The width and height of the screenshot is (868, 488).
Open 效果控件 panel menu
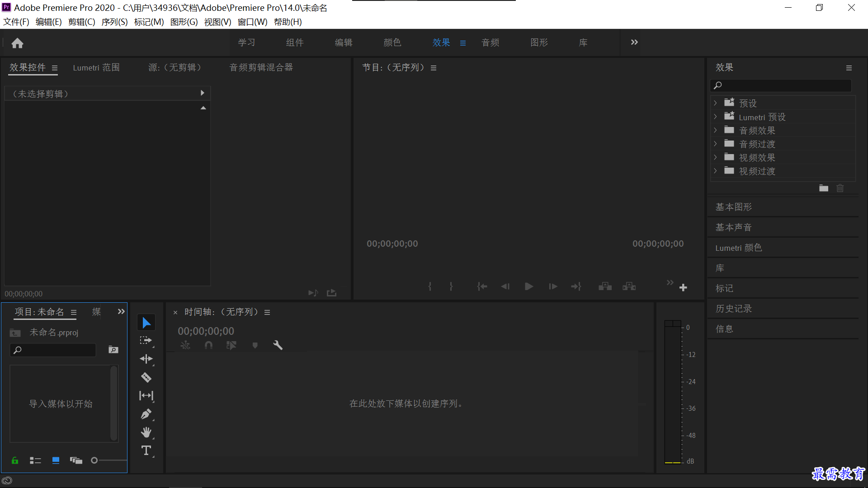tap(55, 68)
